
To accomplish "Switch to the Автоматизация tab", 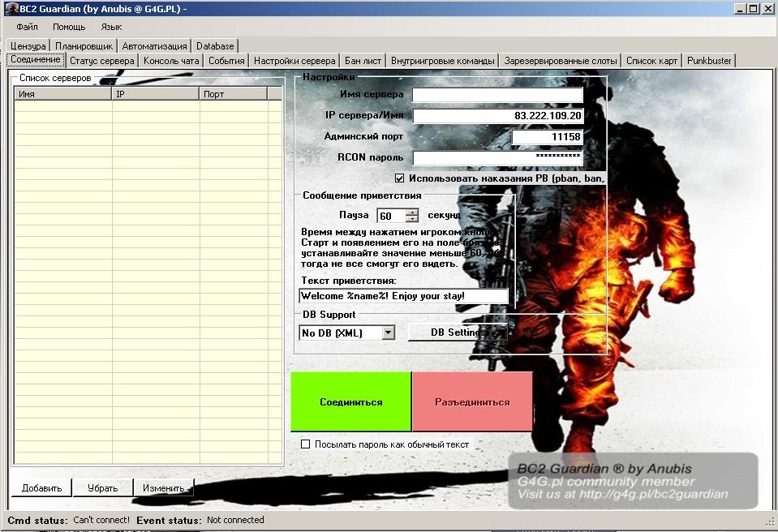I will pos(154,46).
